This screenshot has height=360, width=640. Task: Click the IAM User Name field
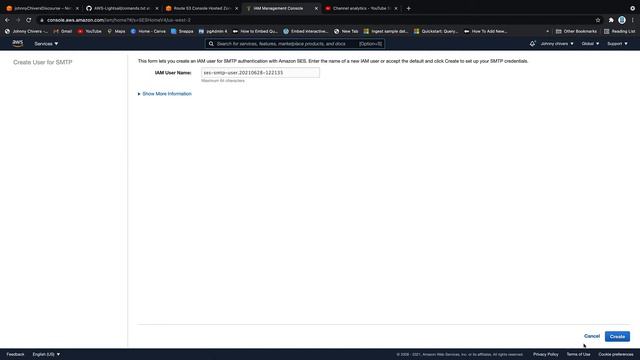coord(260,73)
